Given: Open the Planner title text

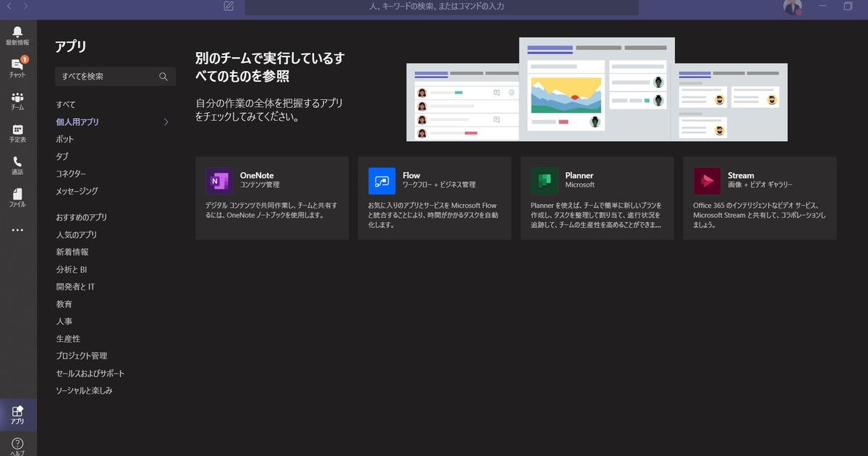Looking at the screenshot, I should (x=580, y=176).
